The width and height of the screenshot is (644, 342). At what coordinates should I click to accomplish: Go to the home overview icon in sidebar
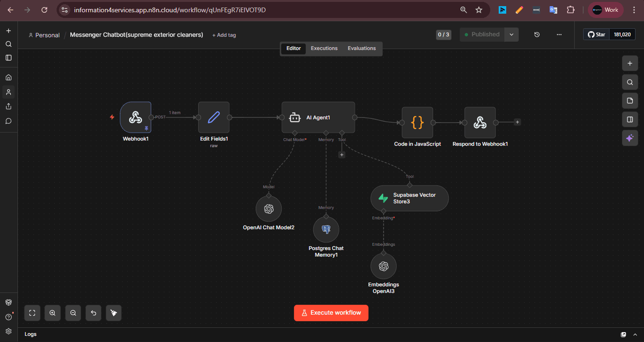pos(8,77)
